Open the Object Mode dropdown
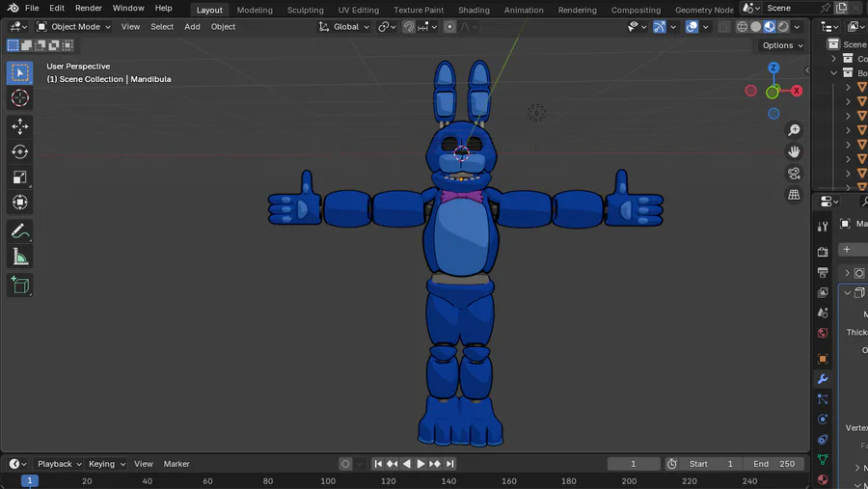868x489 pixels. click(73, 27)
